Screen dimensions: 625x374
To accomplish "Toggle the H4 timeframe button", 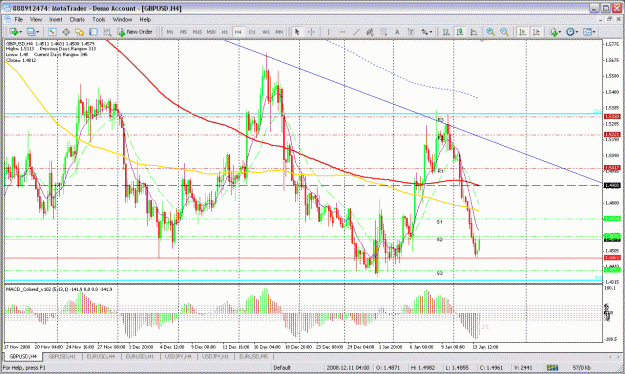I will point(238,32).
